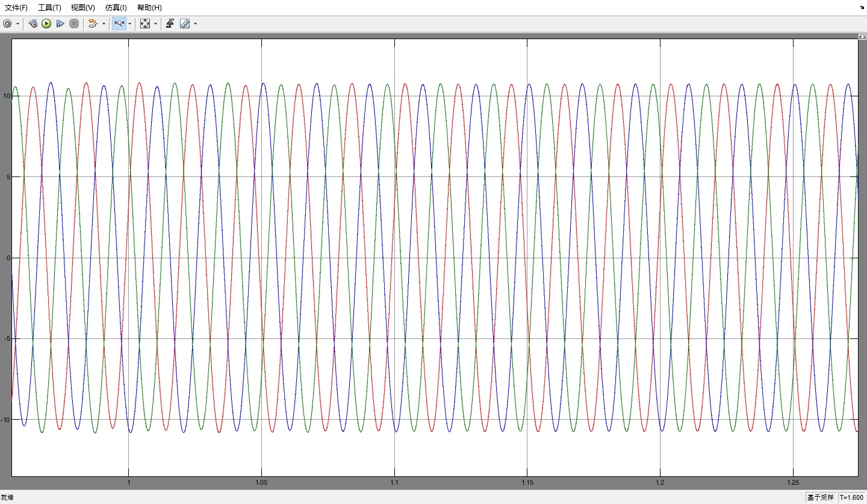This screenshot has width=867, height=504.
Task: Open the scope configuration properties gear
Action: (7, 23)
